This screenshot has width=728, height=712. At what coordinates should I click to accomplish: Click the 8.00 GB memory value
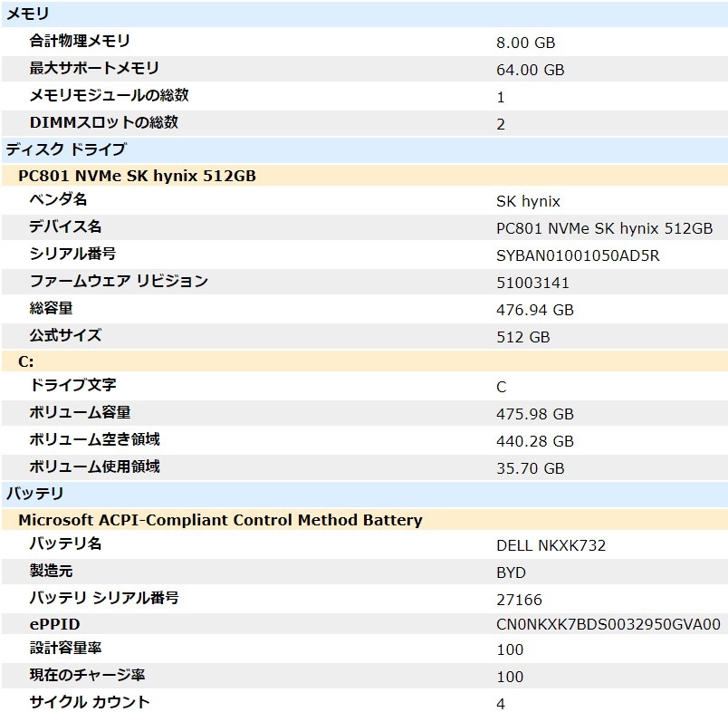525,43
